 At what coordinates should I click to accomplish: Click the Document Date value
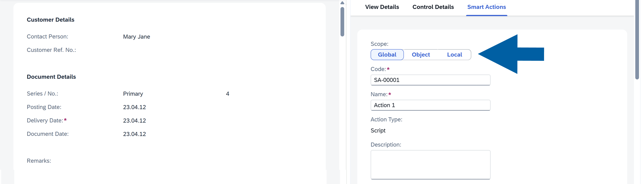pos(134,134)
